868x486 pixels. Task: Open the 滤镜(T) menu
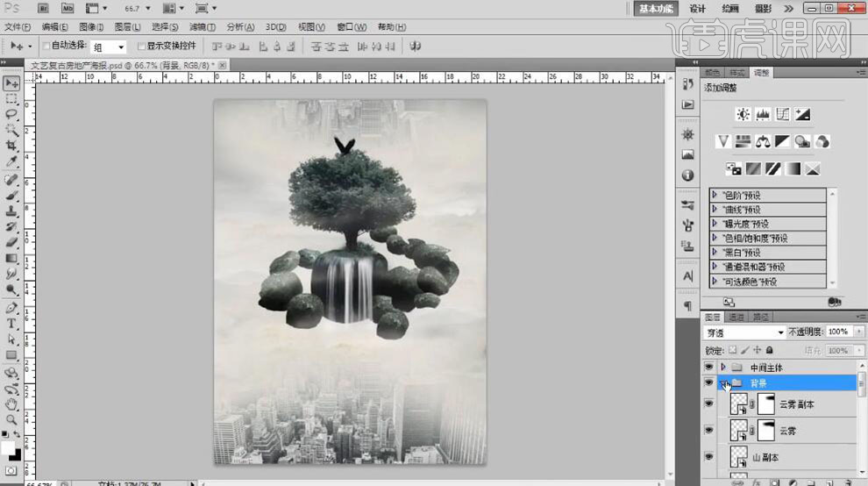pyautogui.click(x=202, y=26)
